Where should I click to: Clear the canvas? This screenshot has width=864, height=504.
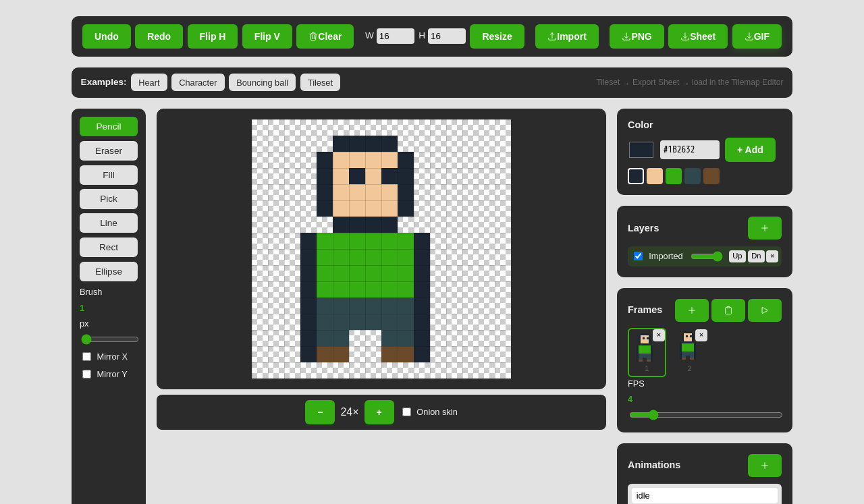click(325, 36)
